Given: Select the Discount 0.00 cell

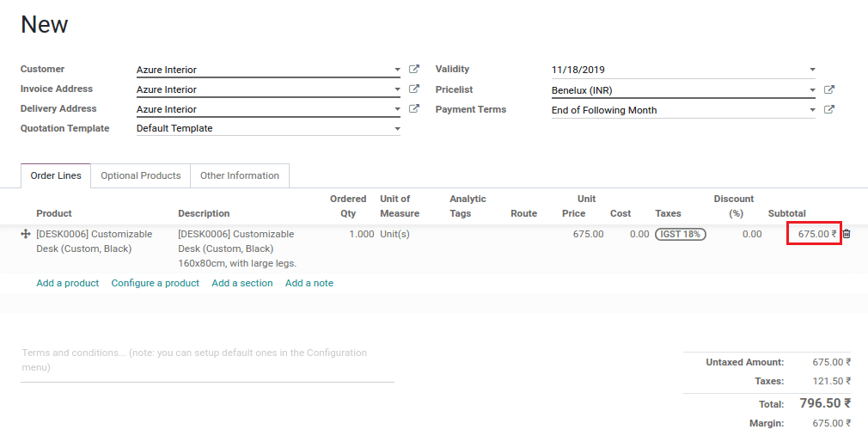Looking at the screenshot, I should click(x=752, y=234).
